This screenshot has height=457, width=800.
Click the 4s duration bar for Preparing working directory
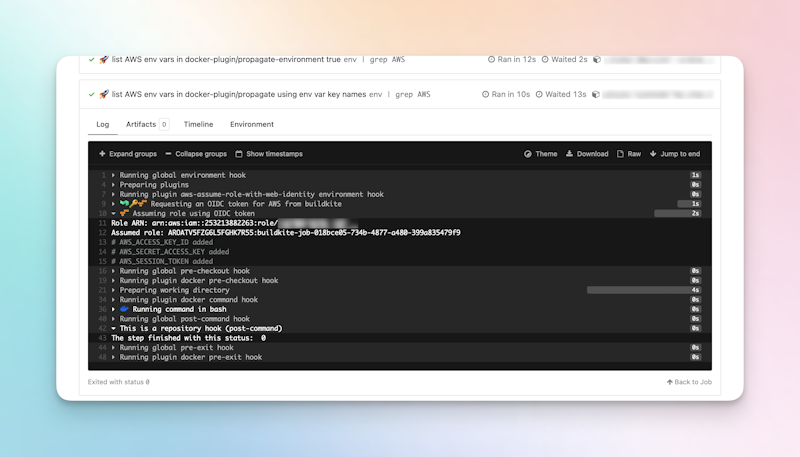coord(644,290)
